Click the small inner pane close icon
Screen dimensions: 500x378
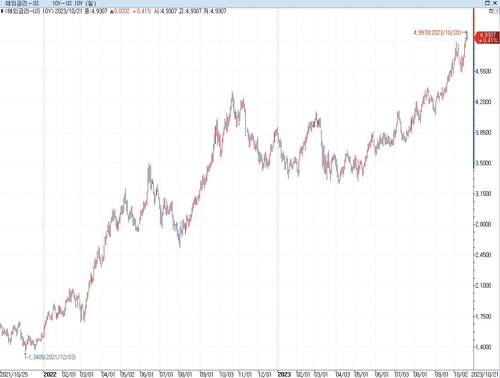(496, 11)
